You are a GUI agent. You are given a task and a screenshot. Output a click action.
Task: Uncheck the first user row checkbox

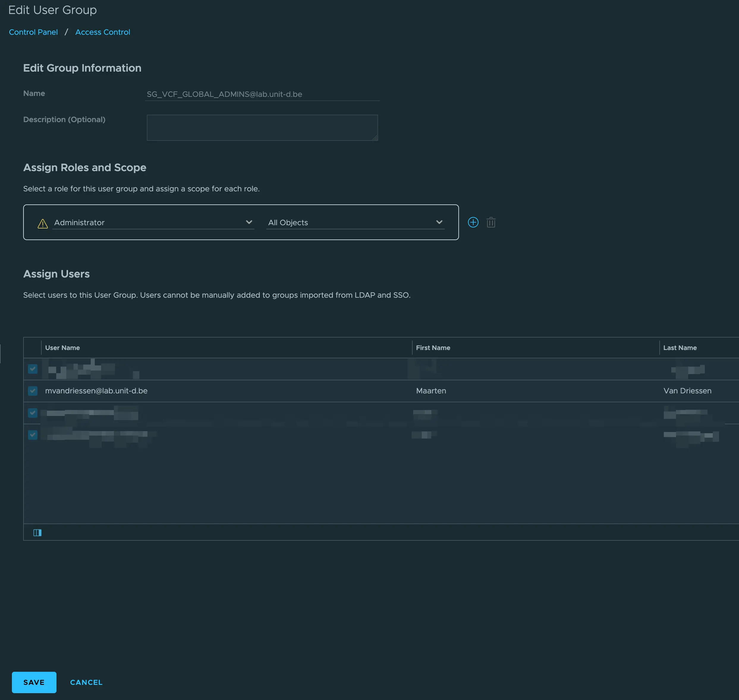[33, 369]
